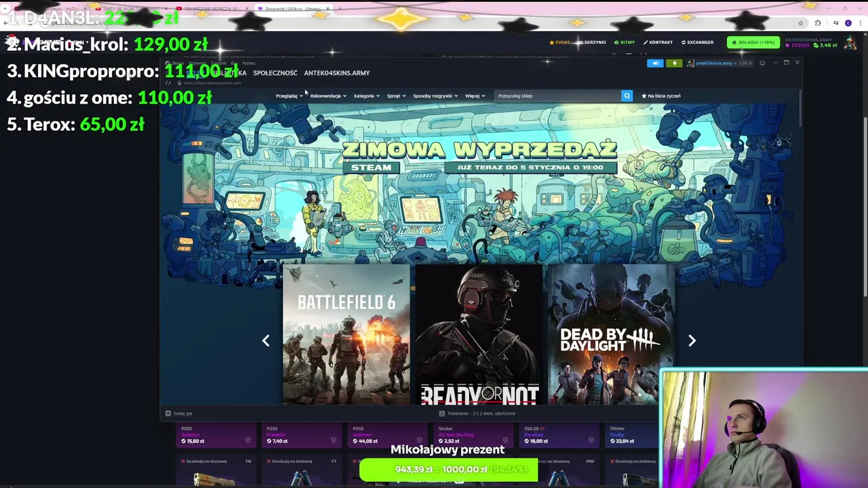The height and width of the screenshot is (488, 868).
Task: Click star icon beside Na liście życzeń
Action: pos(644,96)
